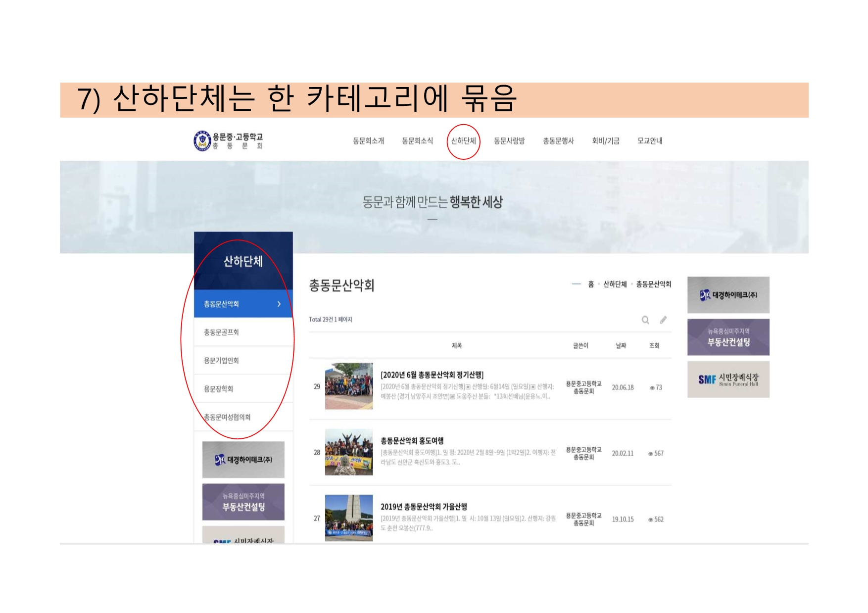Select 총동문산악회 in the sidebar
This screenshot has width=868, height=613.
(x=243, y=304)
